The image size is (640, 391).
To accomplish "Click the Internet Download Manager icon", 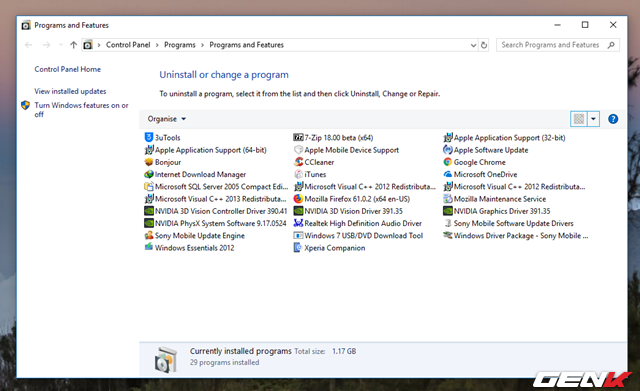I will pyautogui.click(x=149, y=174).
